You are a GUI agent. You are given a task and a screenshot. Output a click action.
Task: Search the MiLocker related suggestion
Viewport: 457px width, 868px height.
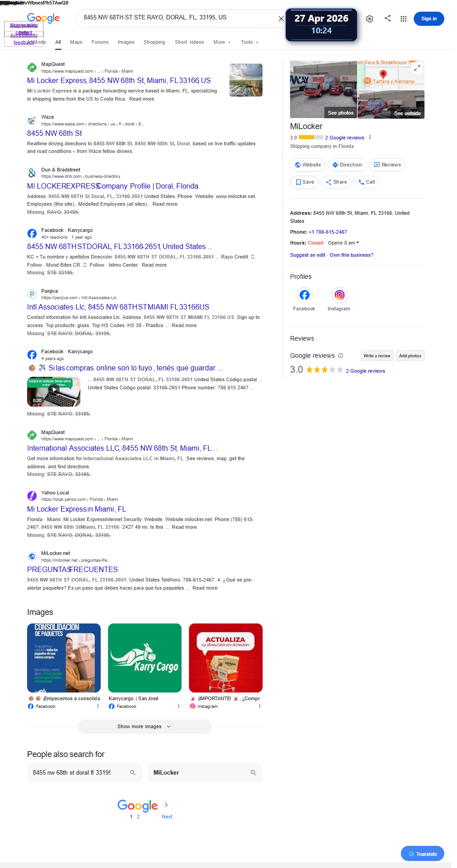[x=205, y=772]
